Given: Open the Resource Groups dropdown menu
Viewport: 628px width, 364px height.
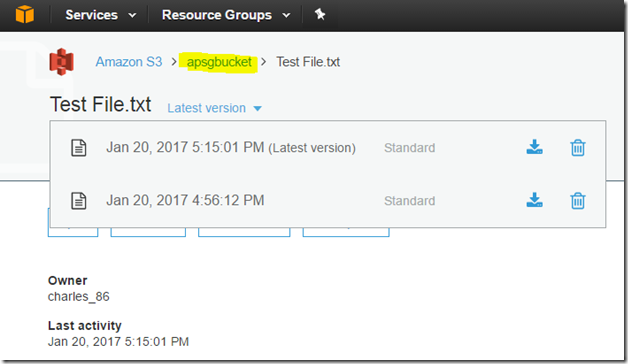Looking at the screenshot, I should pos(226,15).
